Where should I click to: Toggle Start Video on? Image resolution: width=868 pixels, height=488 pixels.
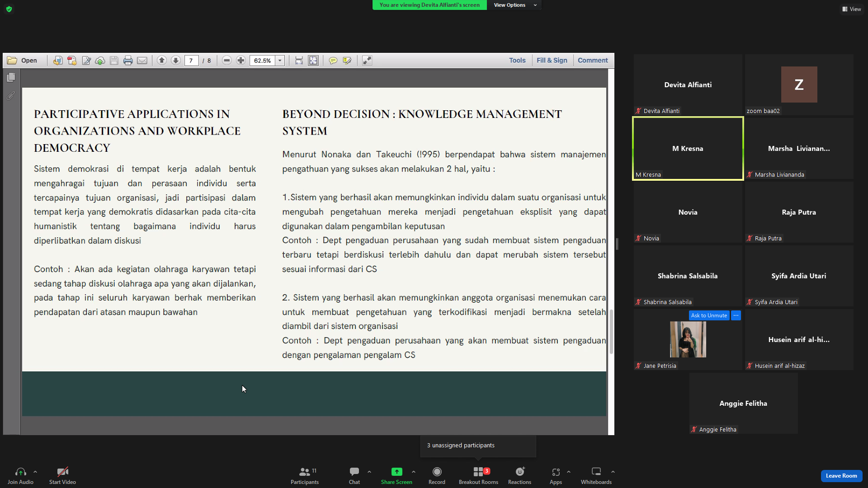[x=62, y=475]
